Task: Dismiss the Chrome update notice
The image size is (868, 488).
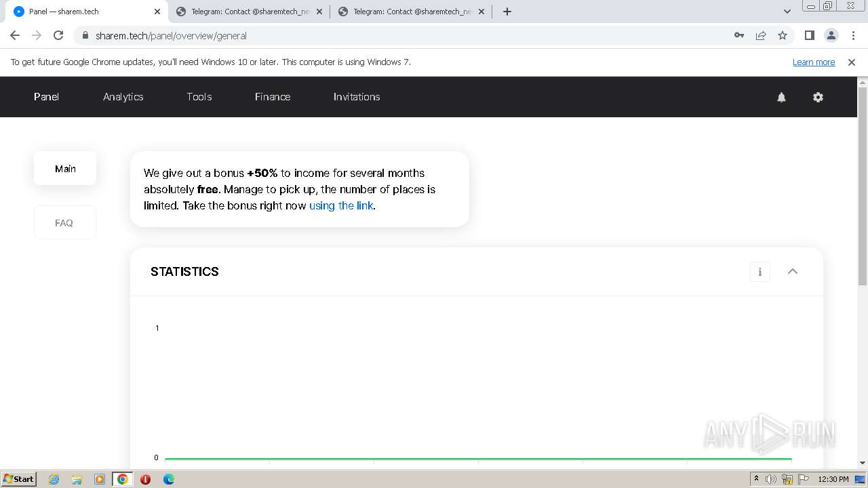Action: click(852, 62)
